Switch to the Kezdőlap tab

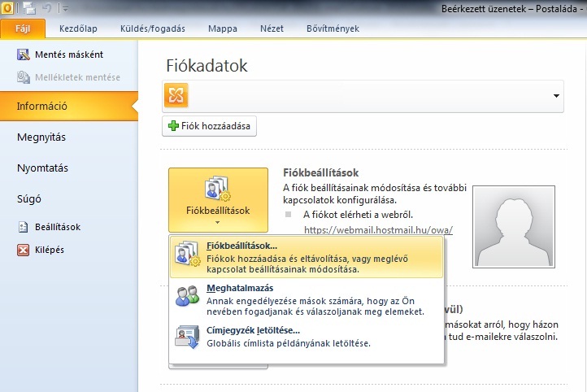pos(78,28)
